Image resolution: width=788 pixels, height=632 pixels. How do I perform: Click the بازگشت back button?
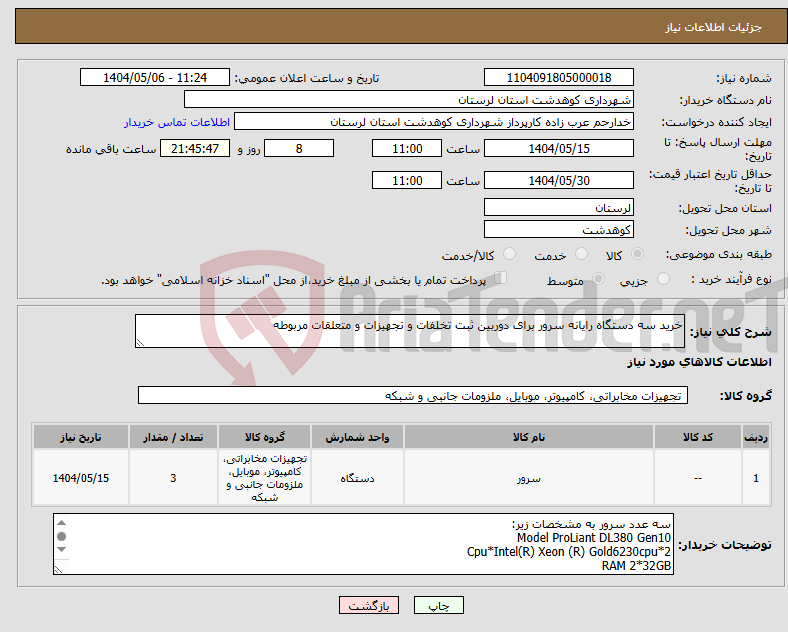(x=369, y=605)
